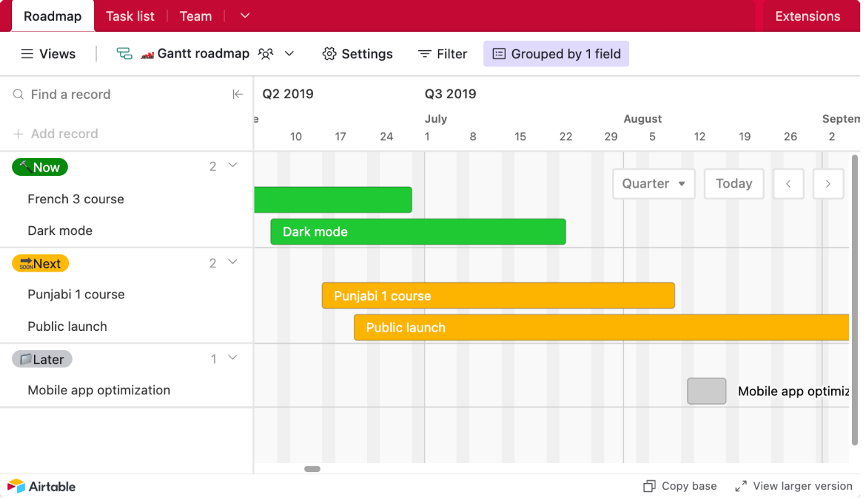Click the vertical scrollbar
The height and width of the screenshot is (500, 868).
(854, 300)
